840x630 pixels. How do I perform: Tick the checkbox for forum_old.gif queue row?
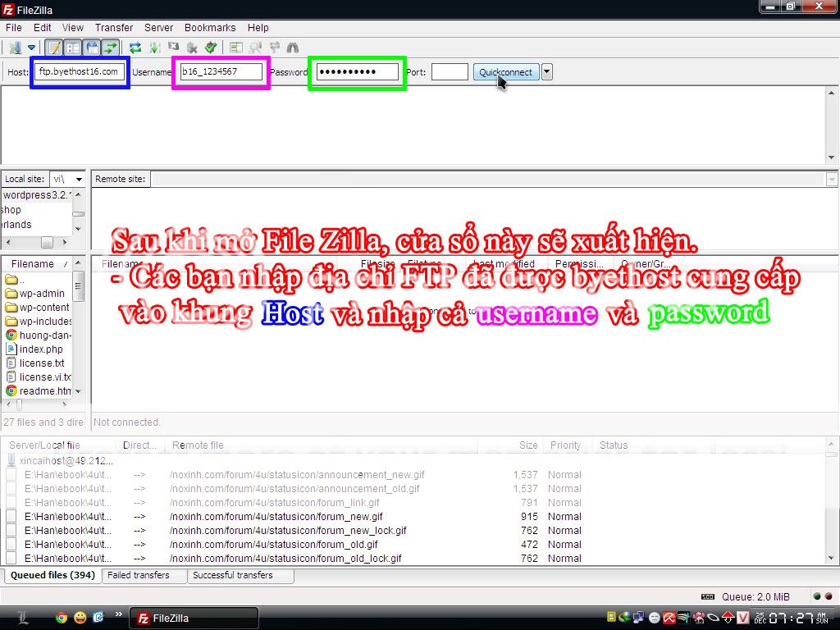(11, 545)
